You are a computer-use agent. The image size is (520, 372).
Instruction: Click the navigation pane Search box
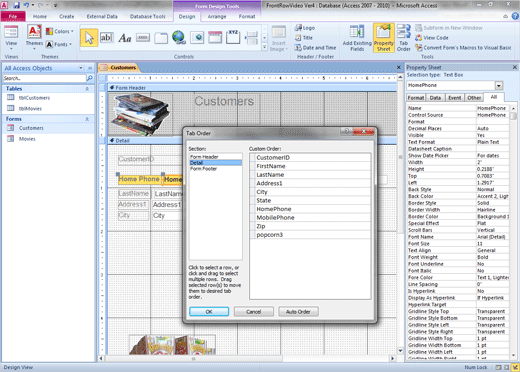44,78
